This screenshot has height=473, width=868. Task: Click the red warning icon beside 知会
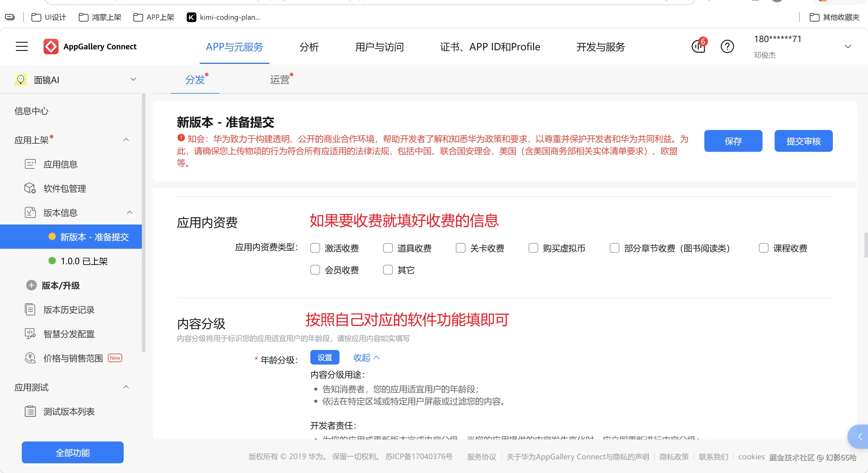coord(181,138)
